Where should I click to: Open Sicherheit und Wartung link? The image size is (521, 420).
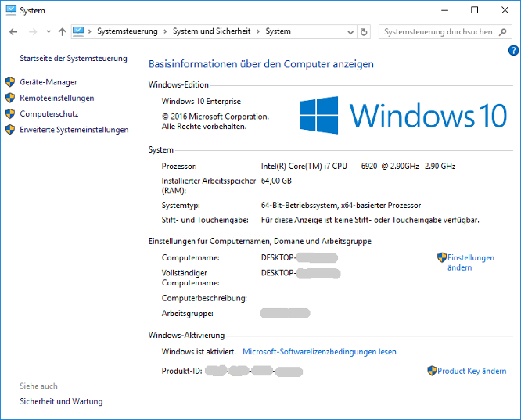coord(61,401)
